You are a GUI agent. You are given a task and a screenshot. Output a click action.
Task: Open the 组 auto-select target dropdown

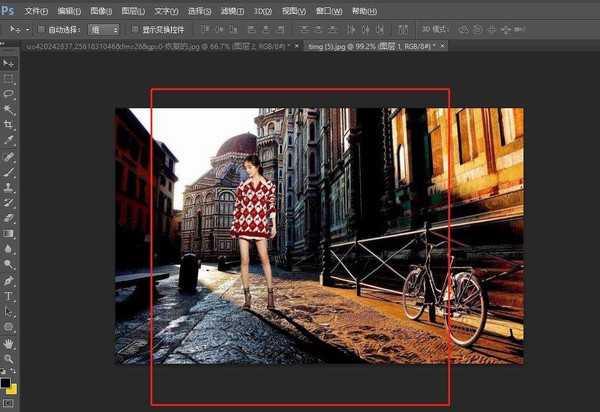coord(103,29)
